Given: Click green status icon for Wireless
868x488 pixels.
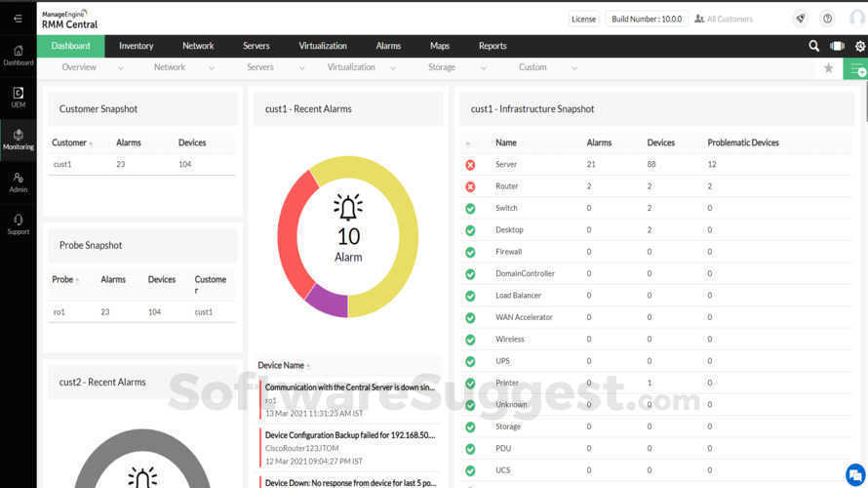Looking at the screenshot, I should click(470, 340).
